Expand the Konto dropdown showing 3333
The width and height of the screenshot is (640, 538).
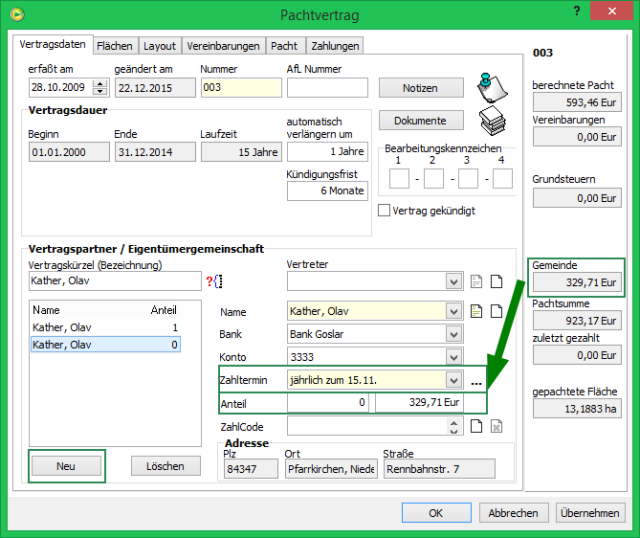455,357
